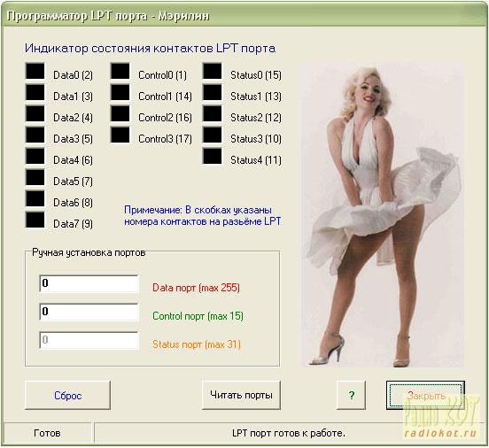Click the Status2 (12) indicator square

(x=213, y=113)
